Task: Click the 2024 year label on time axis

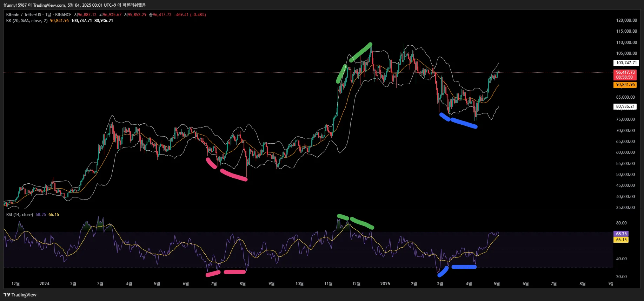Action: click(45, 284)
